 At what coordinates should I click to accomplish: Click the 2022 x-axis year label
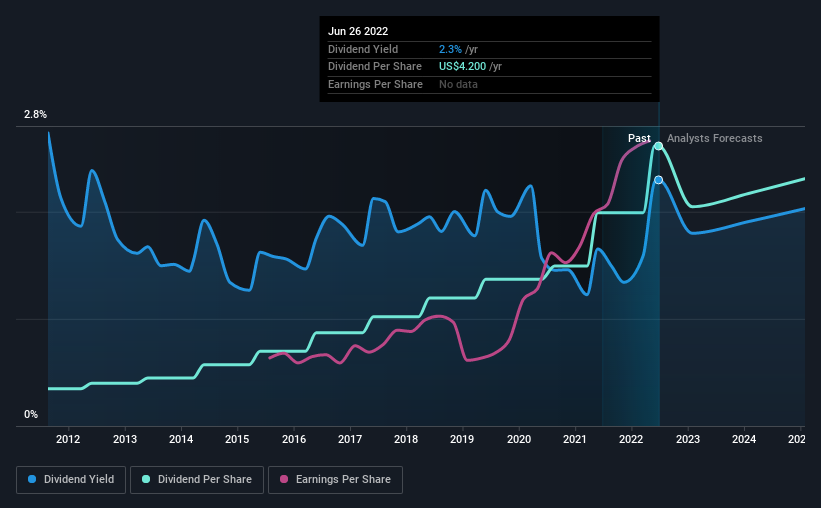[x=631, y=439]
